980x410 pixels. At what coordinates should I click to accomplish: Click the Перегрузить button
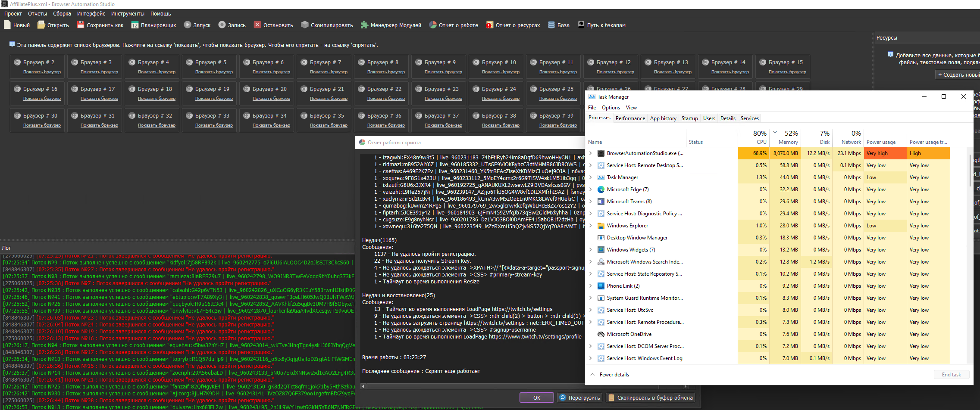(x=579, y=398)
